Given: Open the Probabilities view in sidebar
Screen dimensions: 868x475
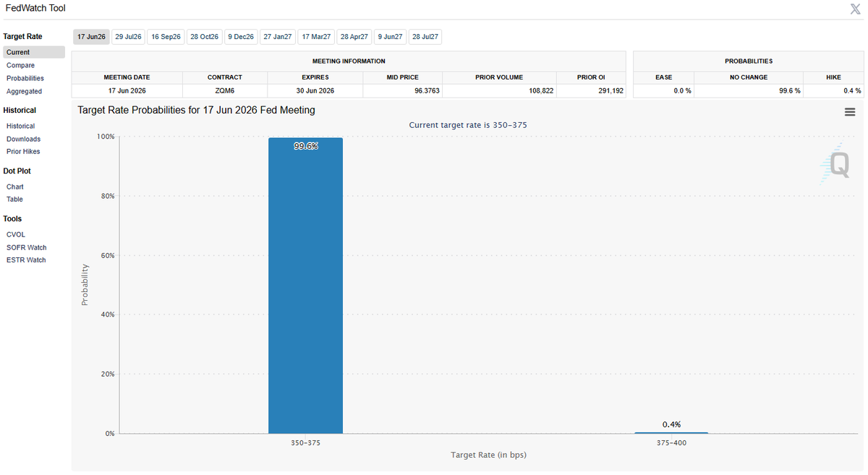Looking at the screenshot, I should click(25, 78).
